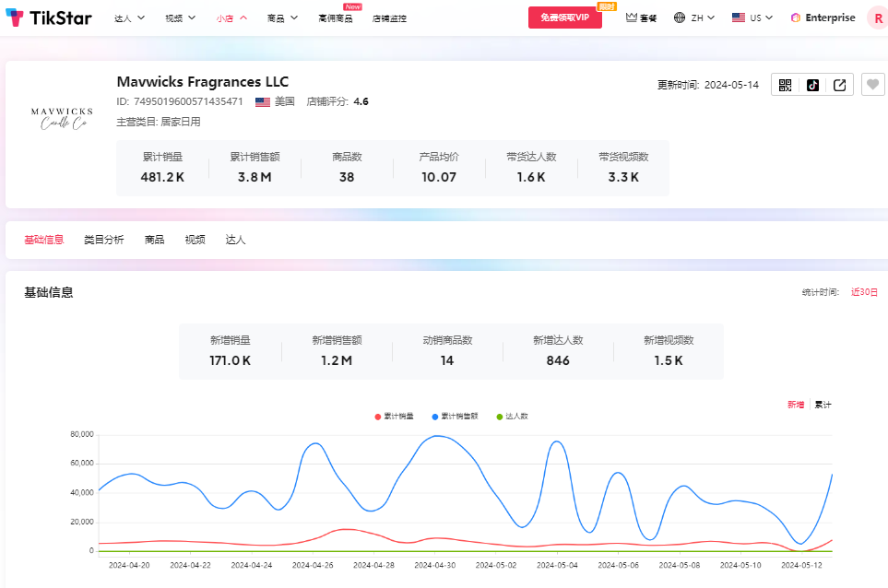Switch to the 视频 tab below shop info
The height and width of the screenshot is (588, 888).
click(x=195, y=240)
